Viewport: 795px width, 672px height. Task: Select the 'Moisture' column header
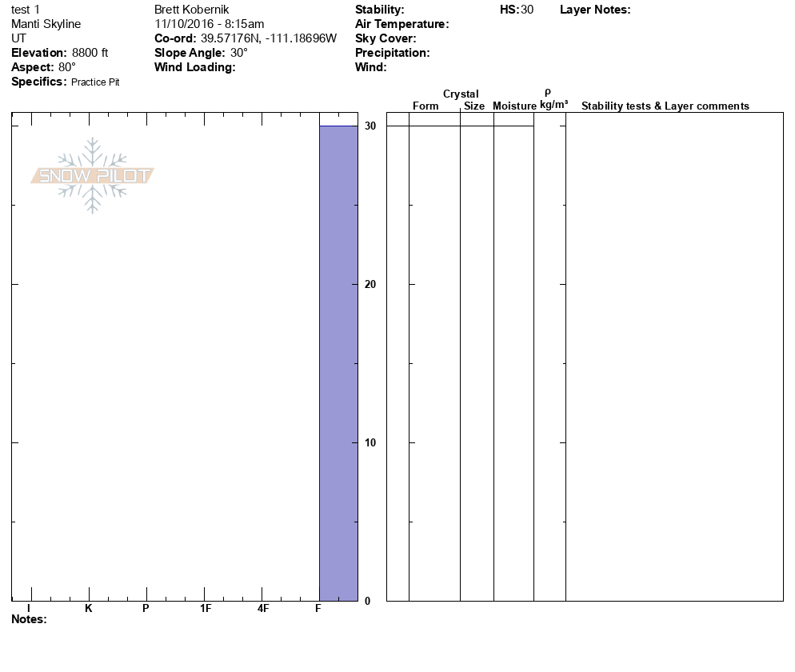514,106
